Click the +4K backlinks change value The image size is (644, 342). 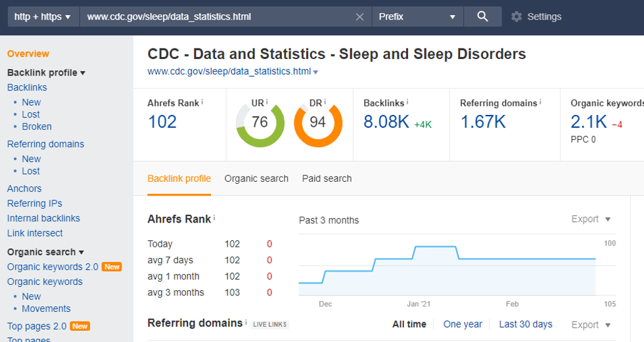pyautogui.click(x=423, y=125)
